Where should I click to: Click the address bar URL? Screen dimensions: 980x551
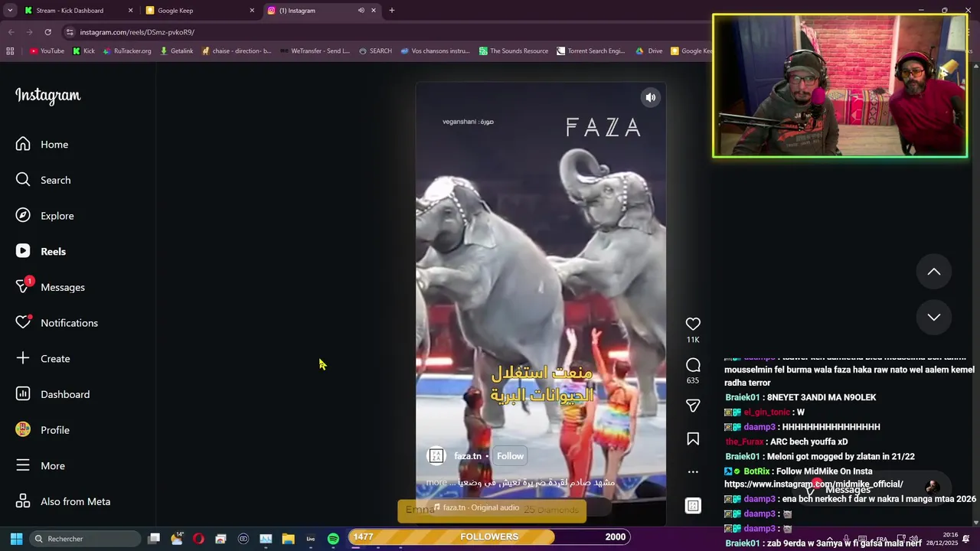[137, 32]
